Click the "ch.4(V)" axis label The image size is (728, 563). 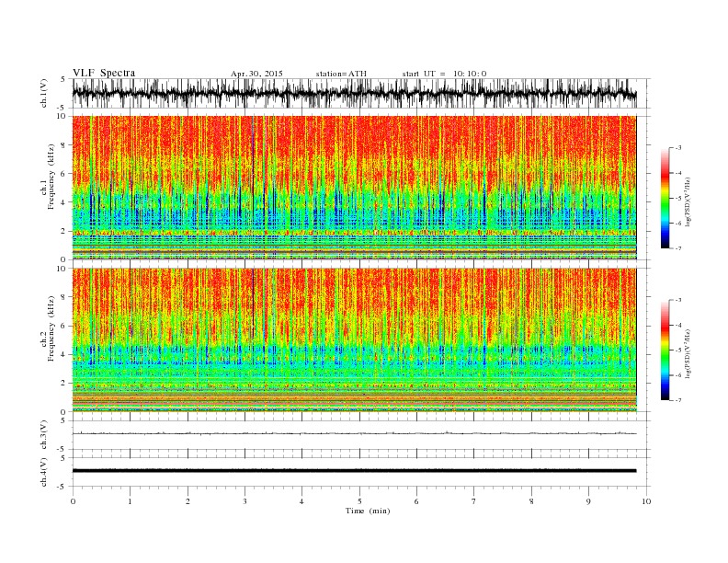tap(44, 472)
